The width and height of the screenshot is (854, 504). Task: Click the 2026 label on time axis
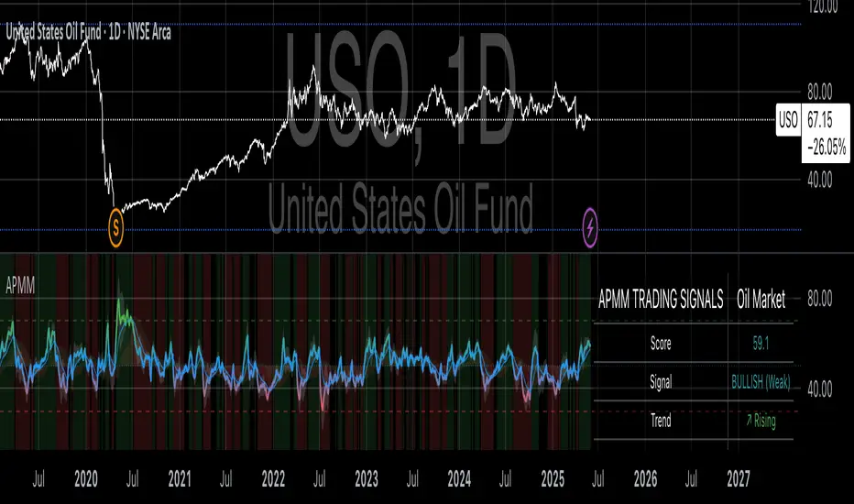click(646, 479)
